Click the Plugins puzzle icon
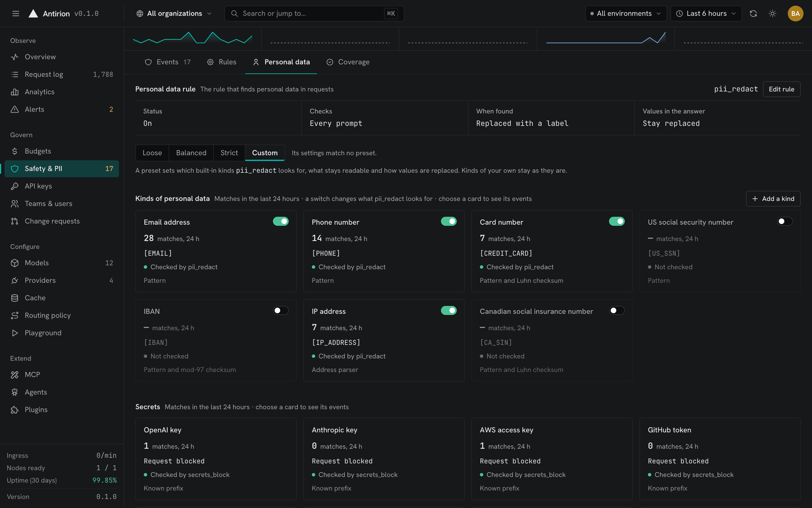 pyautogui.click(x=15, y=410)
